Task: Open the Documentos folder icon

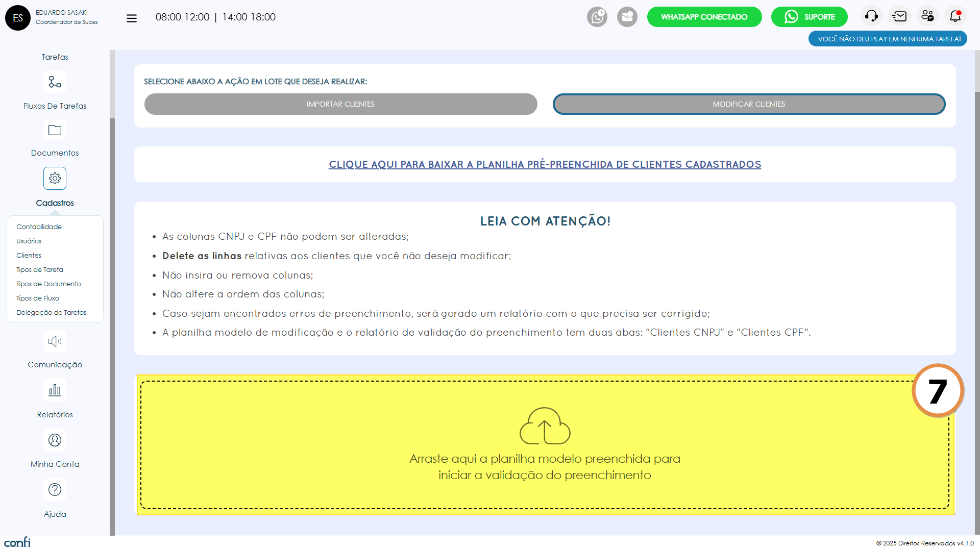Action: (55, 131)
